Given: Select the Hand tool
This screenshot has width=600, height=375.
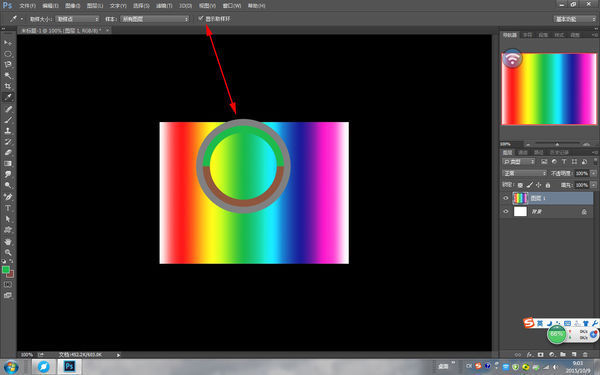Looking at the screenshot, I should coord(8,242).
